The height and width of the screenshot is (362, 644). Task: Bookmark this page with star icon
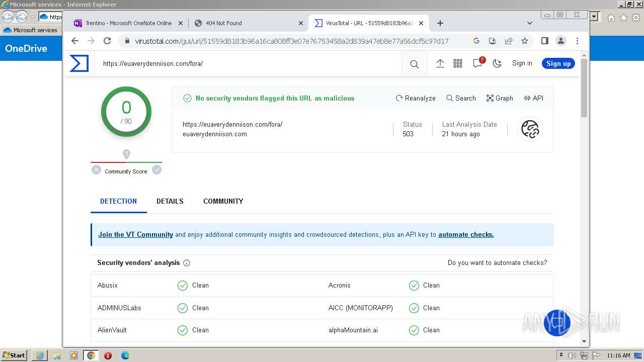coord(525,41)
